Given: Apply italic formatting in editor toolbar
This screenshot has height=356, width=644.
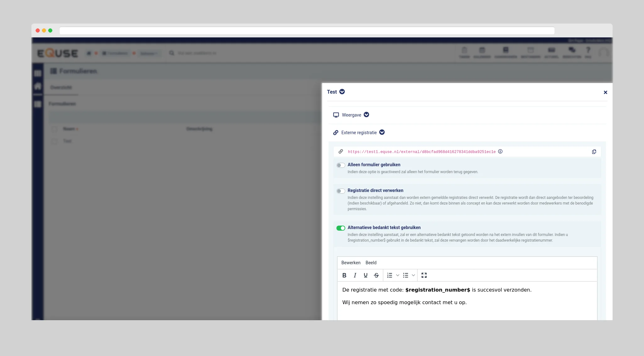Looking at the screenshot, I should point(355,275).
